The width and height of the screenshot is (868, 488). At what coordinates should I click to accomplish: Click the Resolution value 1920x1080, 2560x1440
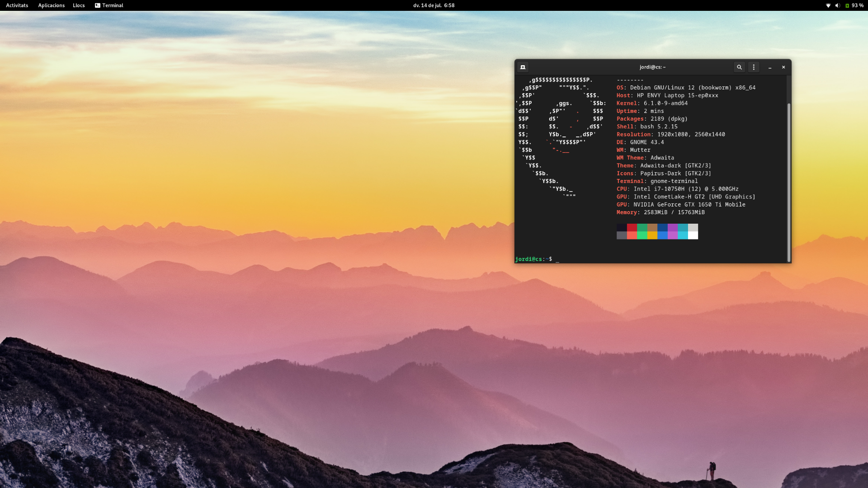point(691,134)
